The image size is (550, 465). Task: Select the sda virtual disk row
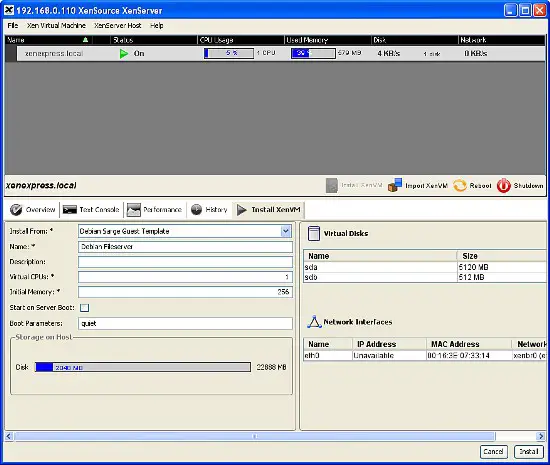[x=425, y=267]
